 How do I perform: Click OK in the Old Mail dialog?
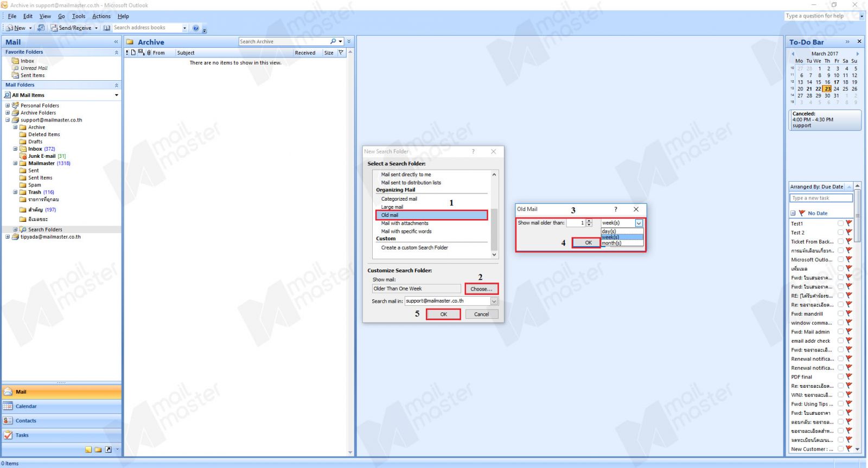tap(588, 243)
